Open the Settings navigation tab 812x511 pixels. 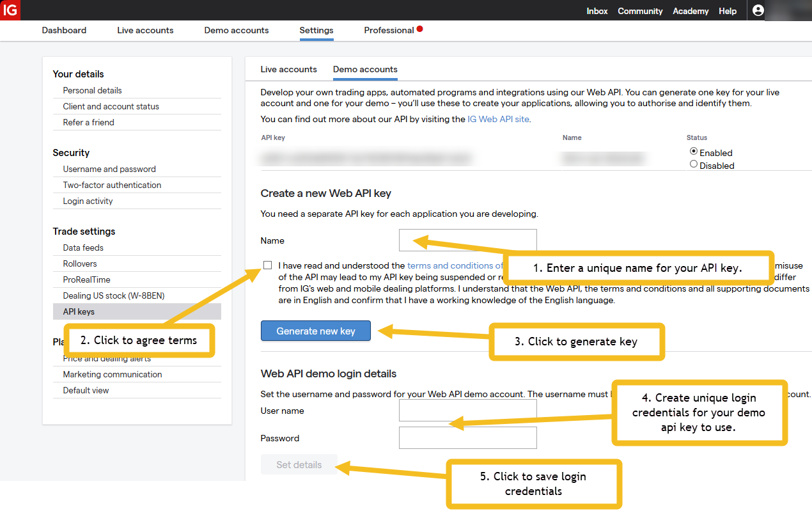click(x=316, y=30)
